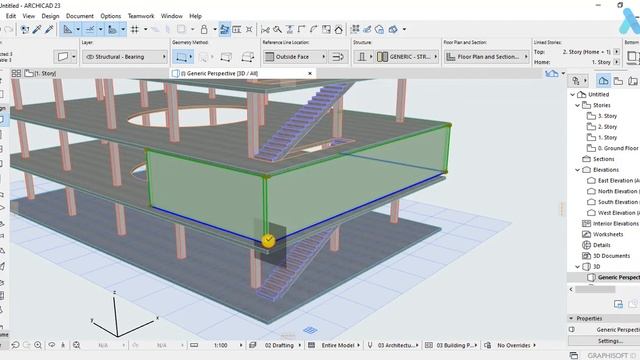Collapse the Stories tree node

pyautogui.click(x=578, y=105)
